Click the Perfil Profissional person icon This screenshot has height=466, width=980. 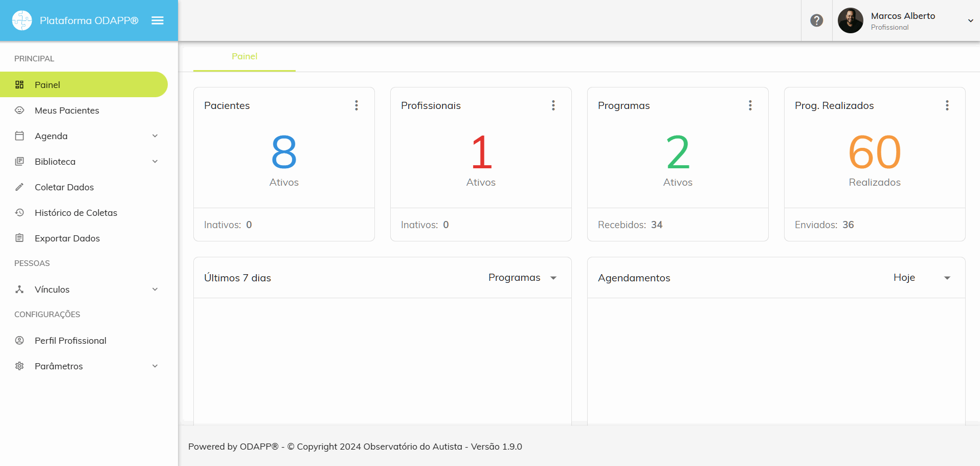point(19,340)
